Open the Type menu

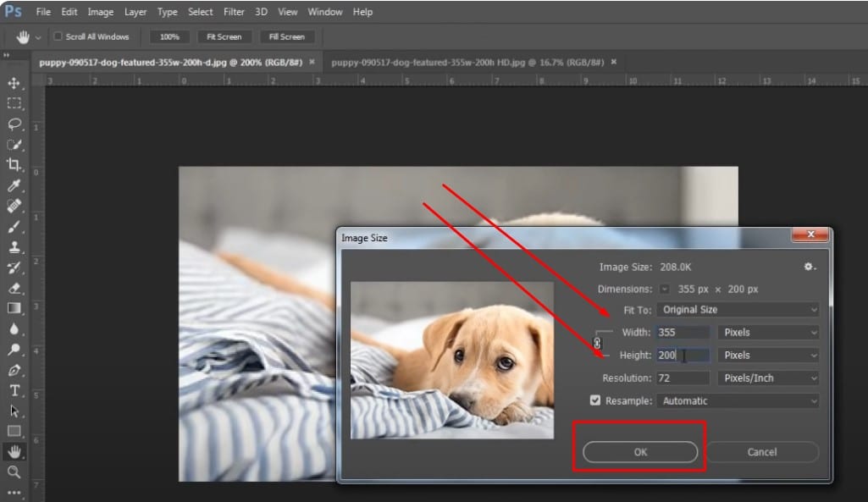pyautogui.click(x=167, y=12)
